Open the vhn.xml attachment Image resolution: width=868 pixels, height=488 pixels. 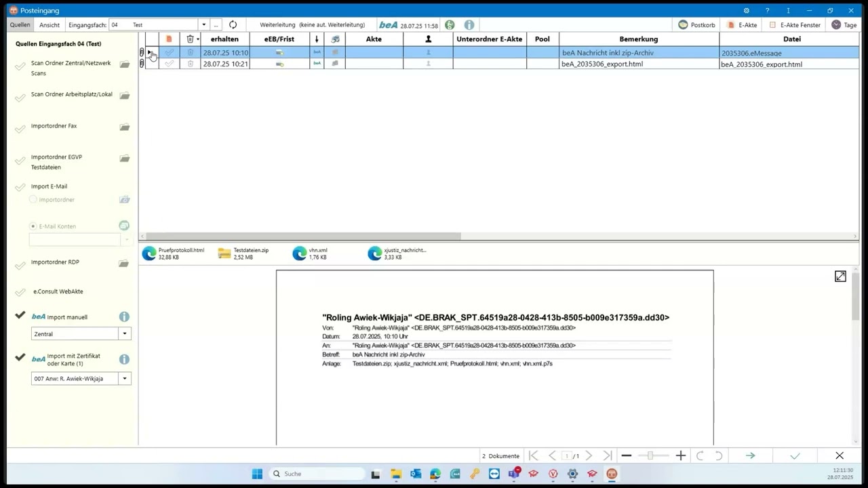tap(310, 253)
